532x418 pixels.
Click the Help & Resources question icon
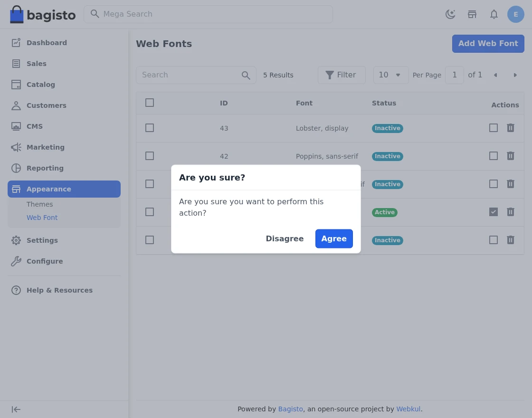(x=16, y=290)
